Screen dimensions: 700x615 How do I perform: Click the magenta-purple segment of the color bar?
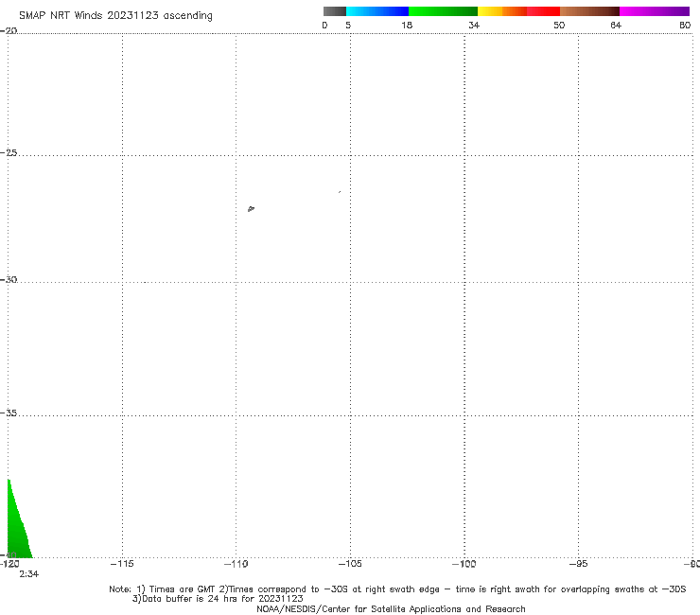coord(655,11)
